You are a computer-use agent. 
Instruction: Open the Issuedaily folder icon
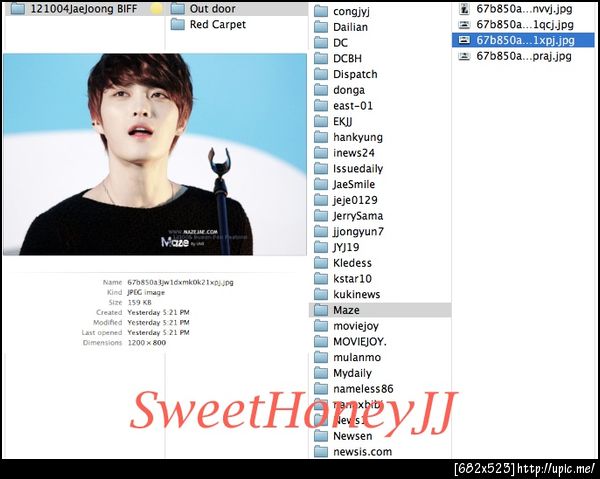[x=321, y=168]
